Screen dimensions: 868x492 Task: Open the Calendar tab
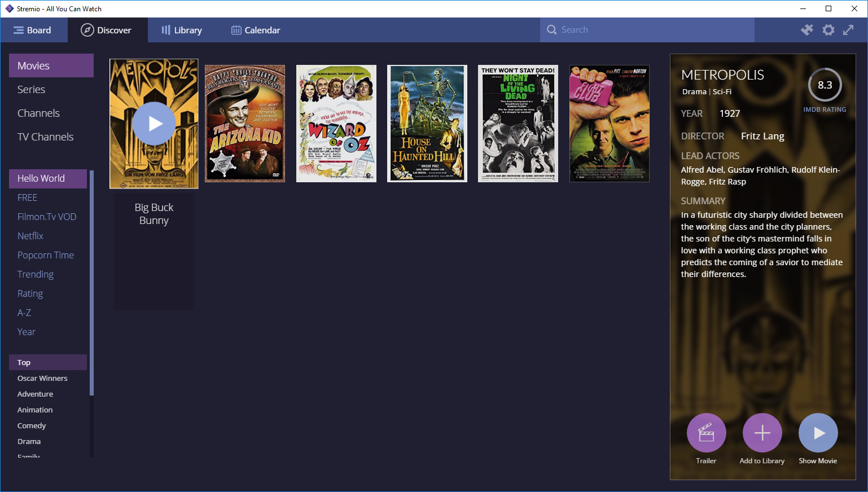(x=256, y=30)
